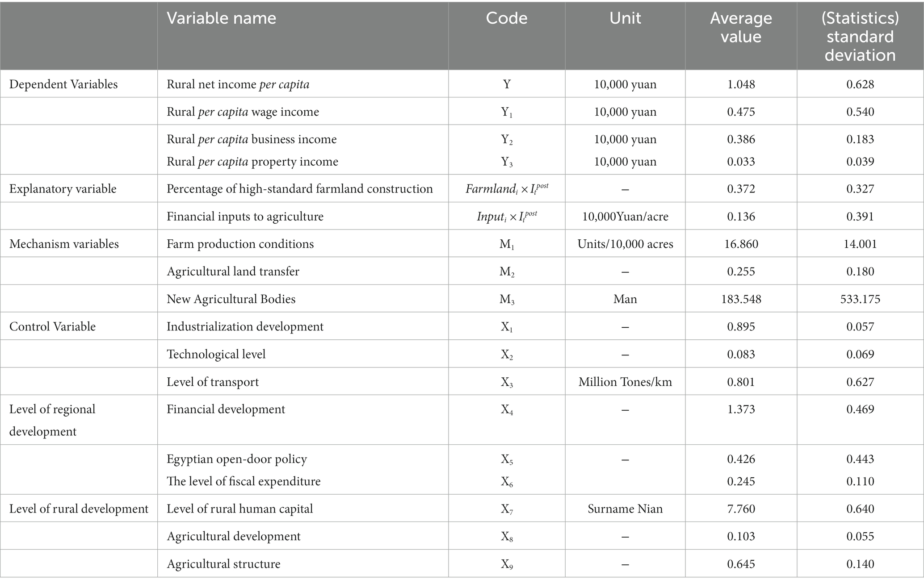The height and width of the screenshot is (584, 924).
Task: Select the "Mechanism variables" row label
Action: pyautogui.click(x=64, y=244)
